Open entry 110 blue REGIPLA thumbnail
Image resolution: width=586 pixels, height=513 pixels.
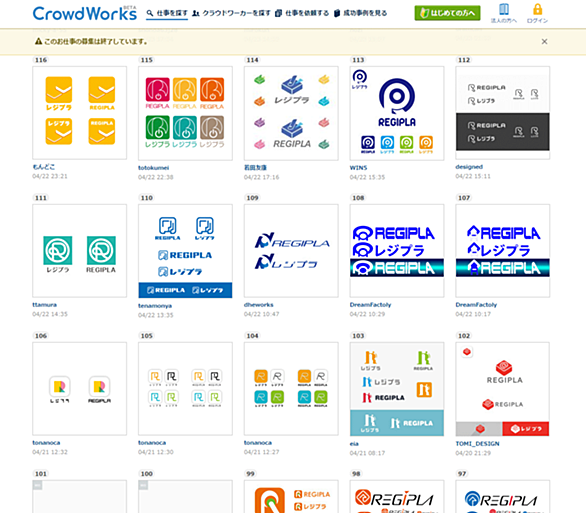pos(185,251)
